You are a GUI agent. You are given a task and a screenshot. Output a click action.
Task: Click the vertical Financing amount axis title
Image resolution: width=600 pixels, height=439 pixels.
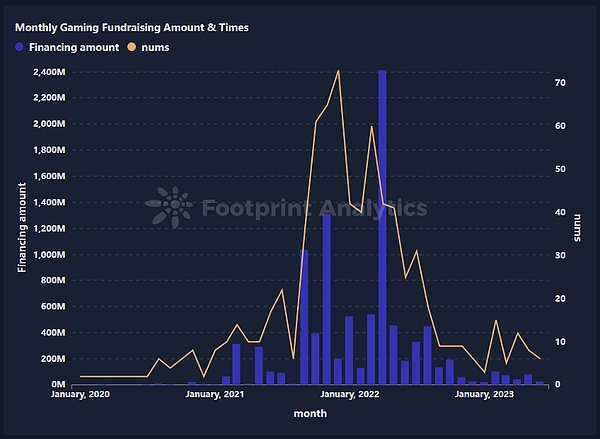[21, 227]
